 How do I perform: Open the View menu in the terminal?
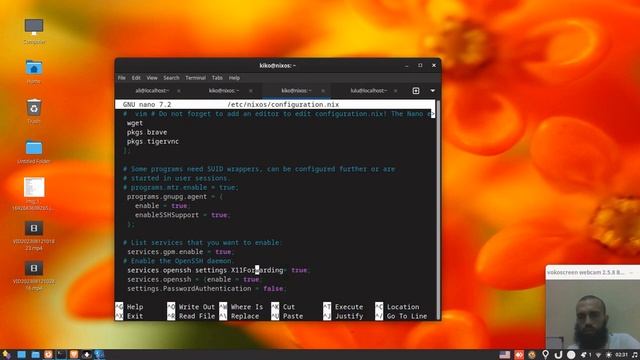[x=152, y=78]
